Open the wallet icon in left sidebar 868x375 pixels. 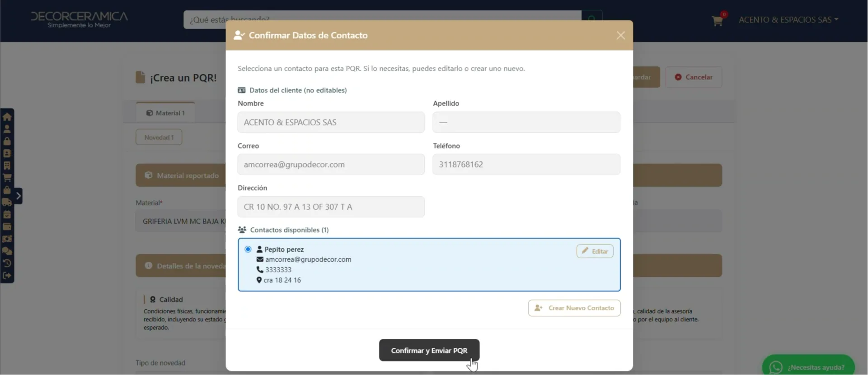click(x=7, y=227)
